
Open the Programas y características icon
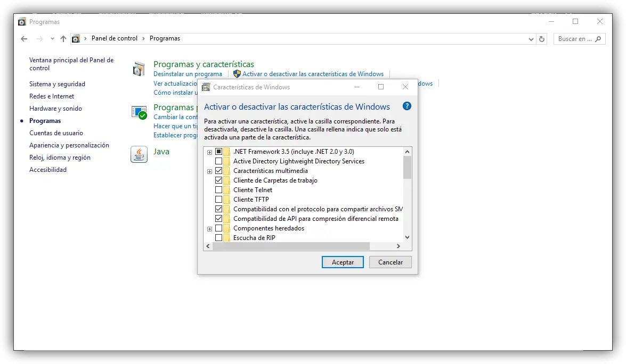(139, 69)
